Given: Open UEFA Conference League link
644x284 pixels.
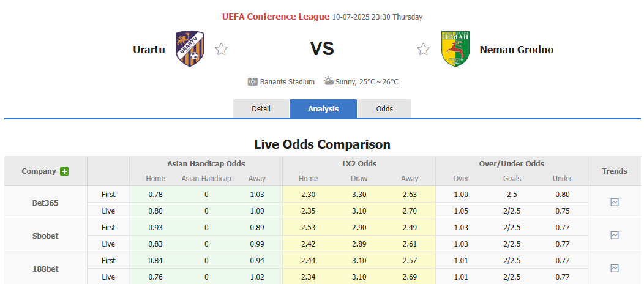Looking at the screenshot, I should 275,17.
